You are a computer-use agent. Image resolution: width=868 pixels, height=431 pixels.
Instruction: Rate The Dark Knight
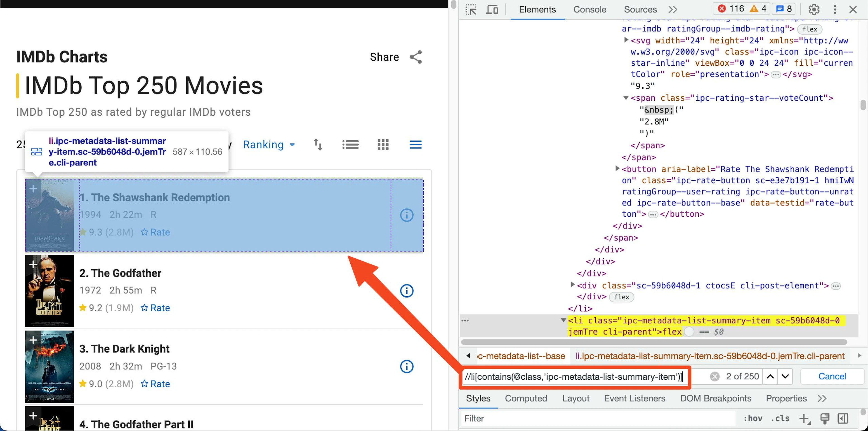pos(155,384)
